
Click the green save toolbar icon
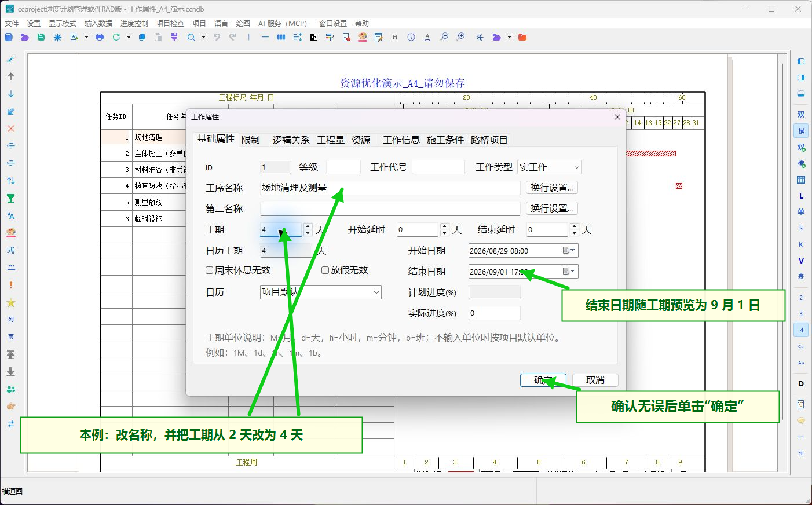pyautogui.click(x=41, y=37)
